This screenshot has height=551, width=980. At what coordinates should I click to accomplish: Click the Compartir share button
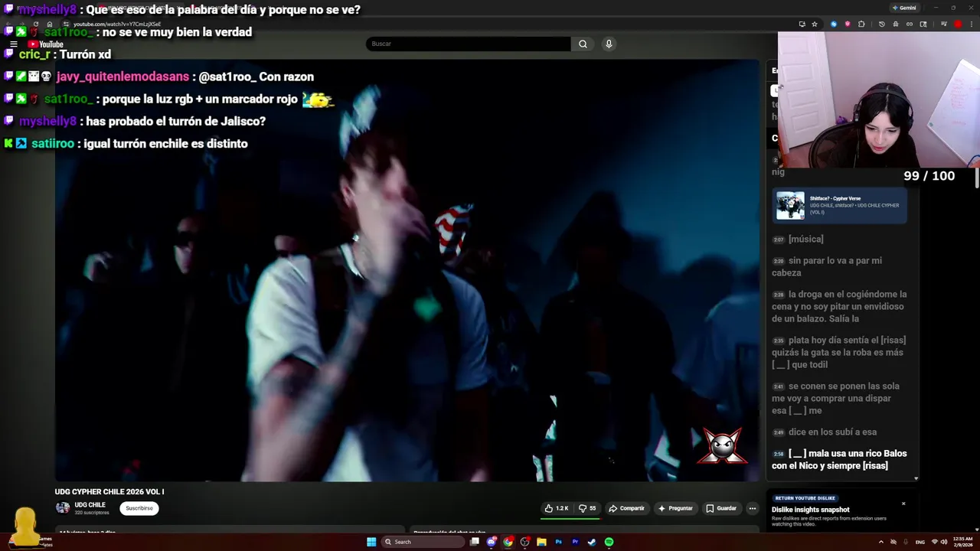click(627, 508)
